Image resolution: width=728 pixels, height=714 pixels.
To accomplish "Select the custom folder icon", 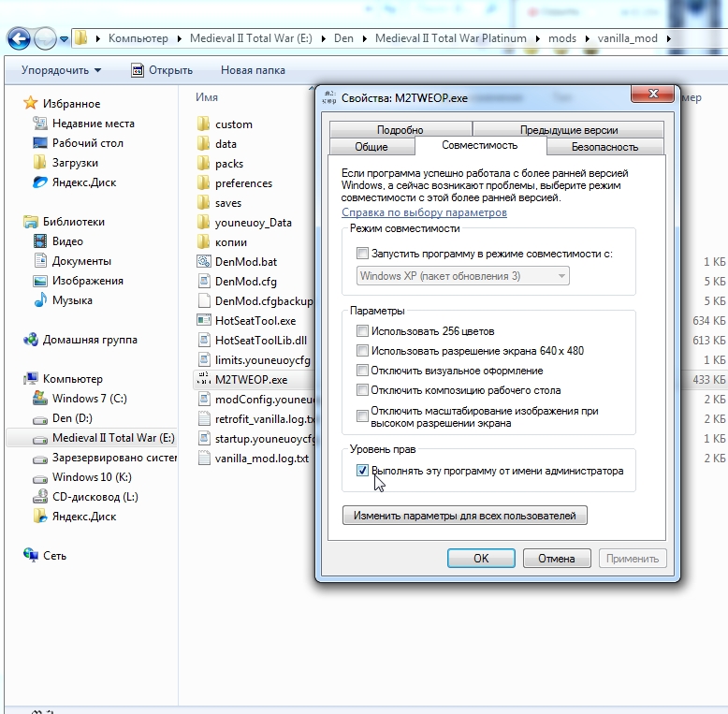I will coord(203,124).
